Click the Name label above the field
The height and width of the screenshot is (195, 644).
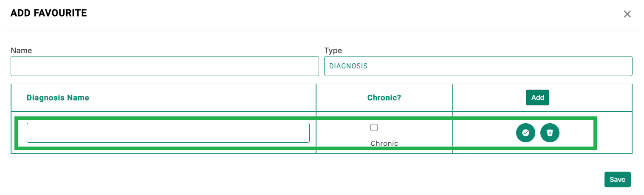pos(21,51)
